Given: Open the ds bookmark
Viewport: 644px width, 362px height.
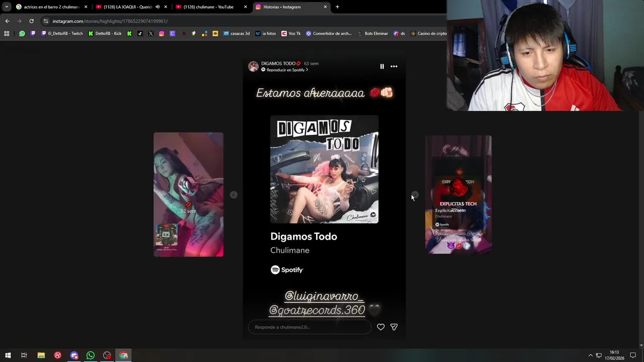Looking at the screenshot, I should click(x=399, y=34).
